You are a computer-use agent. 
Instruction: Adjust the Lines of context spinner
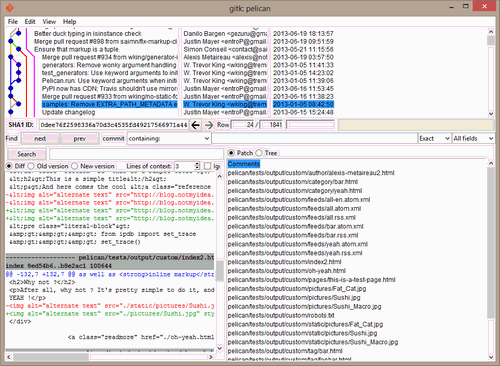(x=197, y=166)
